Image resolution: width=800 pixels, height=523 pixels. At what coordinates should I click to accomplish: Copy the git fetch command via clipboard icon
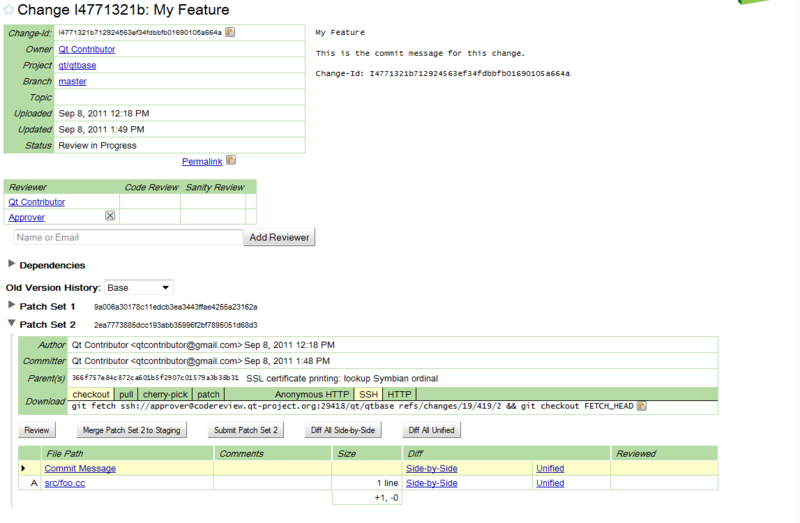click(641, 406)
